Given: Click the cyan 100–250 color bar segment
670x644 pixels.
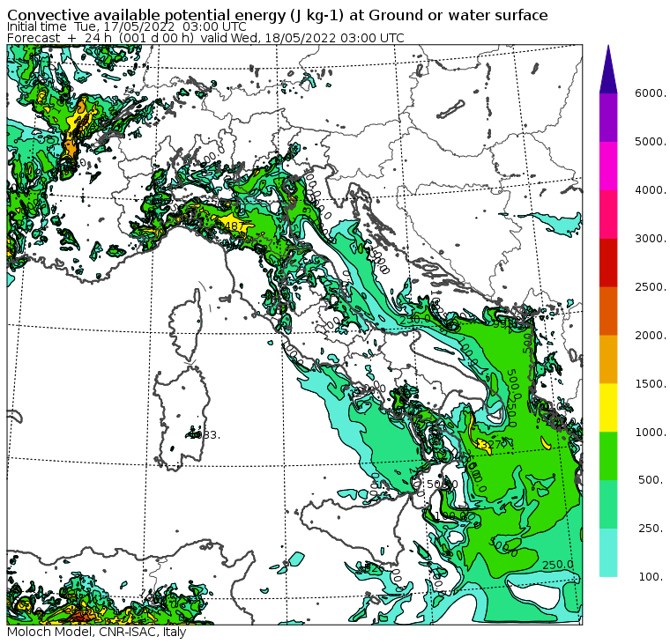Looking at the screenshot, I should (608, 553).
